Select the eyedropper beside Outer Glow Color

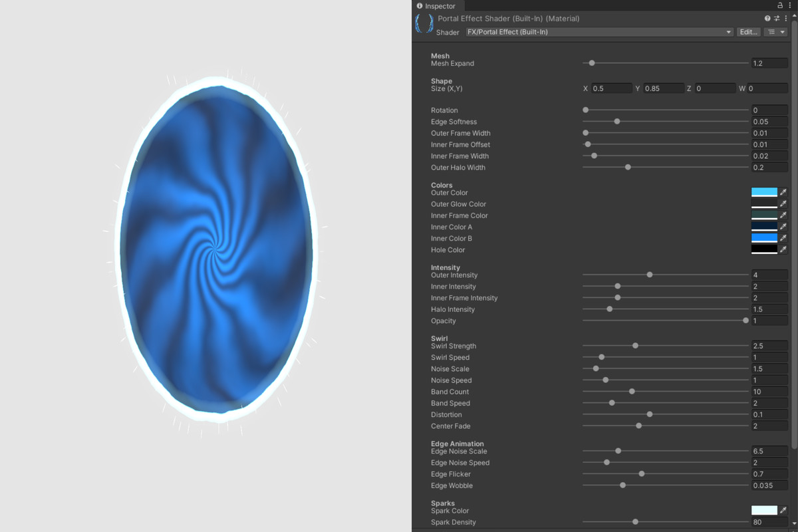click(783, 203)
